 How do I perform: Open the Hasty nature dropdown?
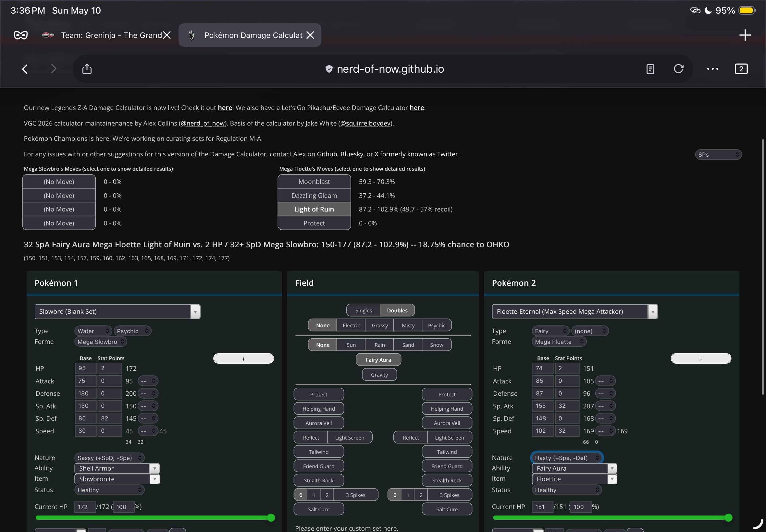567,458
